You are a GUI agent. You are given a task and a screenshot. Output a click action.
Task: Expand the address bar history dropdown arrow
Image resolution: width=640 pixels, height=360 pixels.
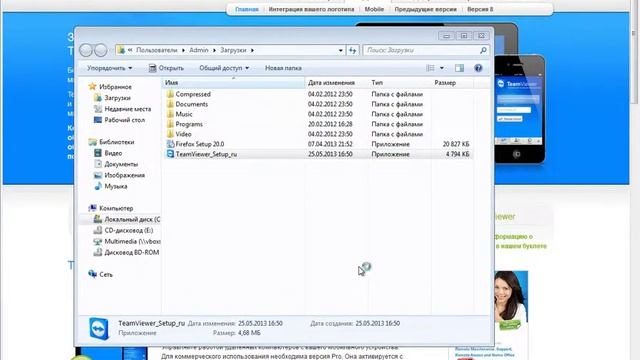pos(340,50)
